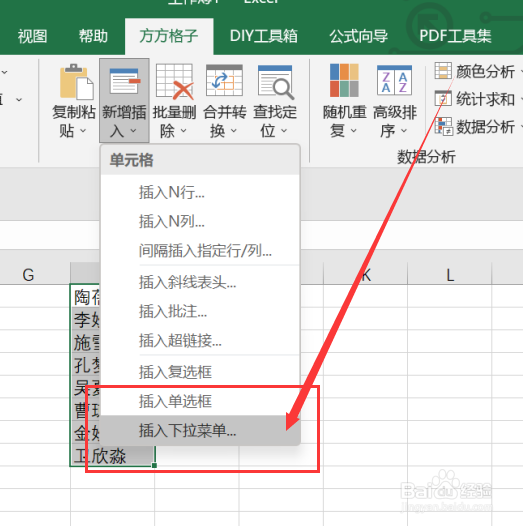Screen dimensions: 523x526
Task: Click the 统计求和 label
Action: click(485, 99)
